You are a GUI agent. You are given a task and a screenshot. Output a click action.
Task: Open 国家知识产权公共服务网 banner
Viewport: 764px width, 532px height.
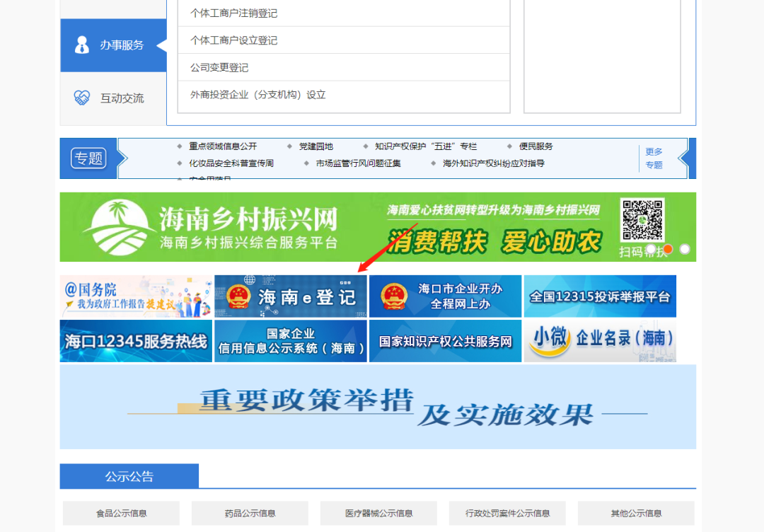[x=446, y=341]
